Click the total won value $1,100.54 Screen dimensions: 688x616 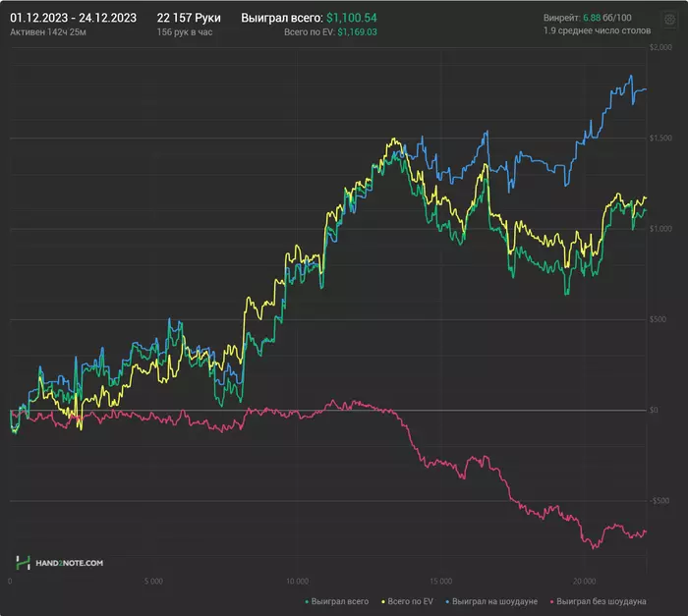point(352,18)
